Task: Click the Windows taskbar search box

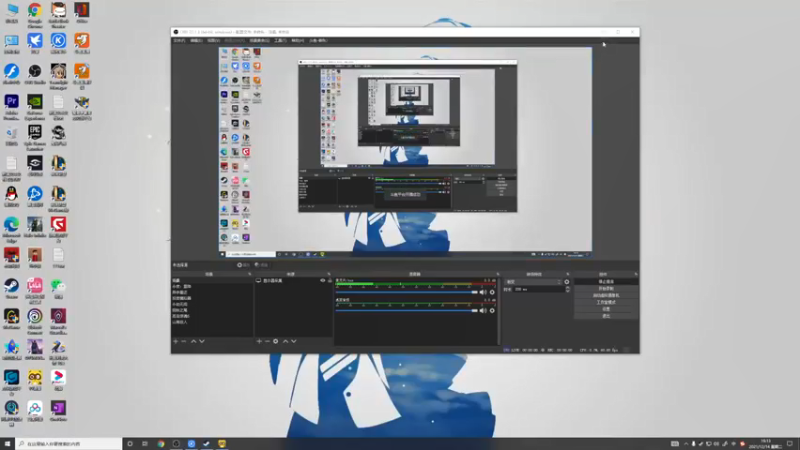Action: [69, 444]
